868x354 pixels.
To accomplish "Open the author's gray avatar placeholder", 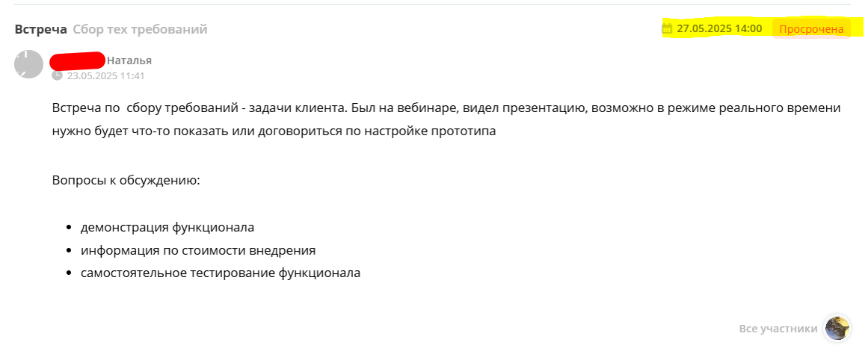I will (29, 64).
